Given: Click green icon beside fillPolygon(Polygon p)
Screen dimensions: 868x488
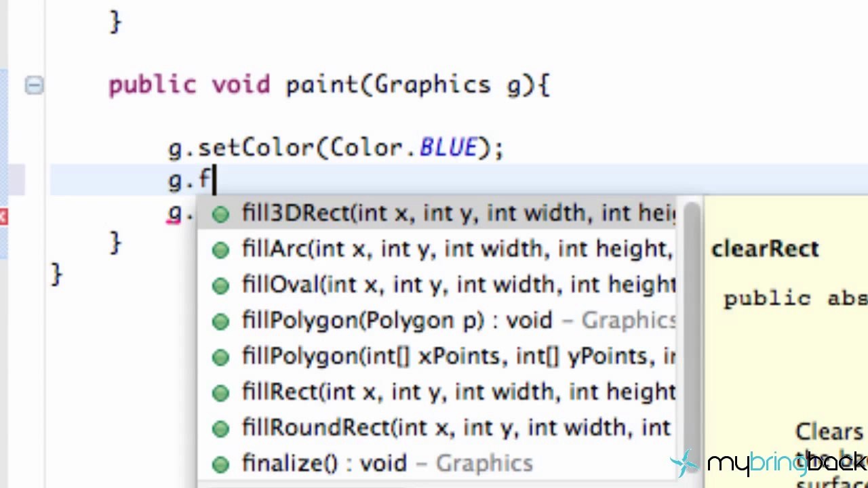Looking at the screenshot, I should pos(220,322).
